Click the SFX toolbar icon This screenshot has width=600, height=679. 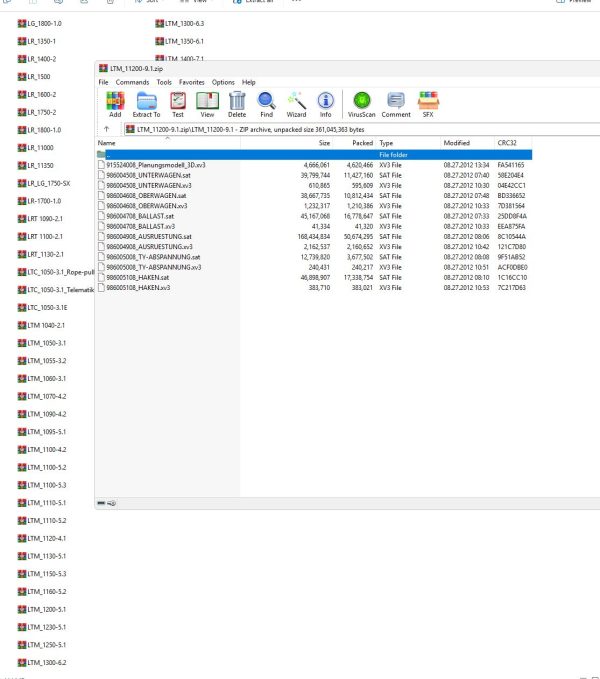point(428,105)
